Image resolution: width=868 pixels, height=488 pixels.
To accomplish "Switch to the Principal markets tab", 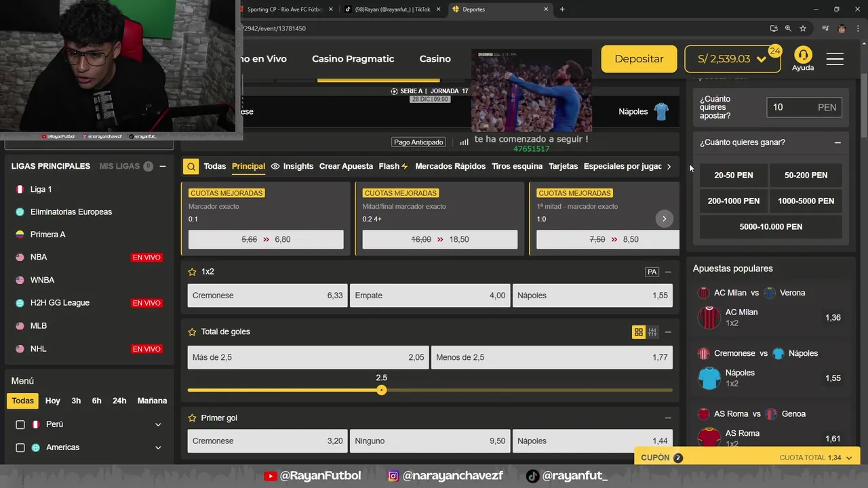I will [x=248, y=166].
